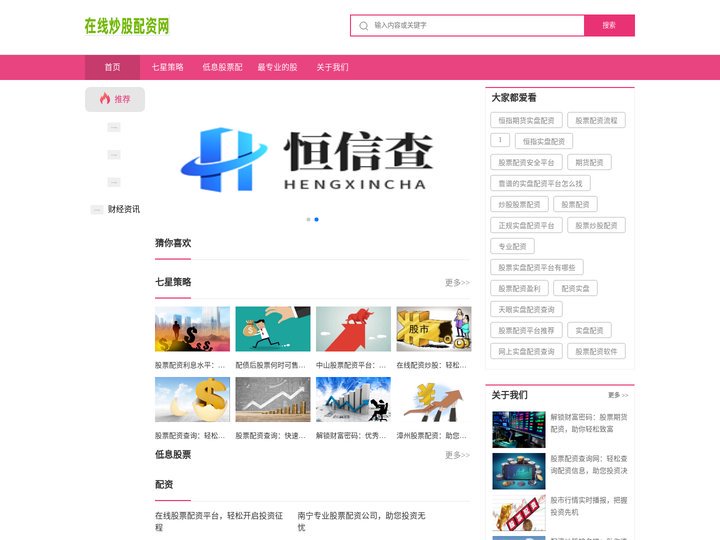Select the 恒指实盘配资 tag
This screenshot has height=540, width=720.
point(544,141)
